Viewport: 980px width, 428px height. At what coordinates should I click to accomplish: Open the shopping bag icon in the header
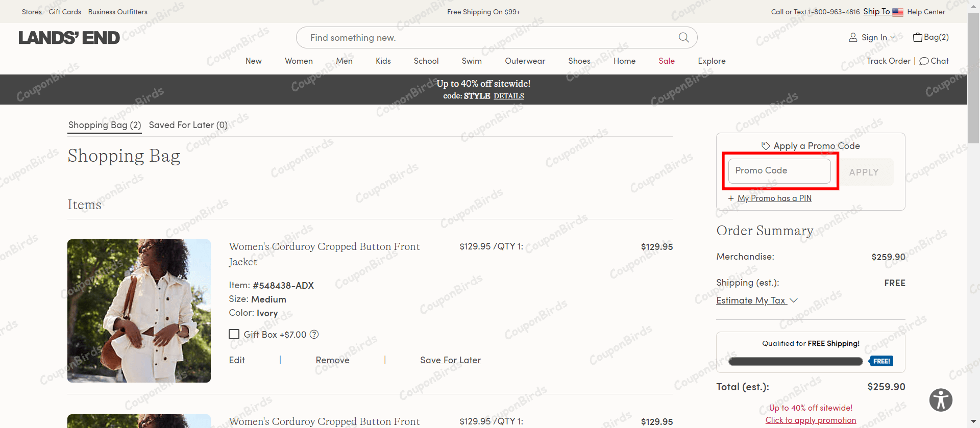(917, 37)
